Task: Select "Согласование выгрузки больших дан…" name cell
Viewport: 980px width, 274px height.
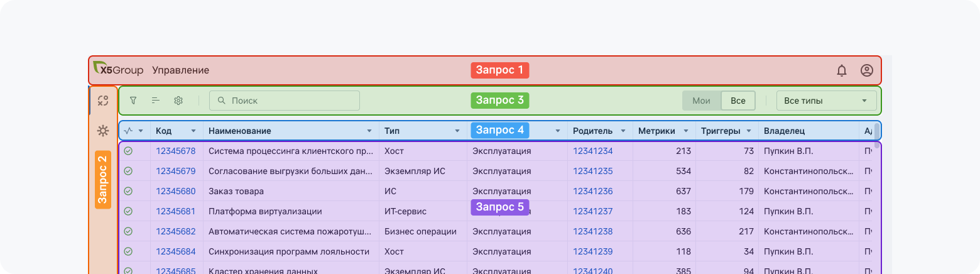Action: 291,171
